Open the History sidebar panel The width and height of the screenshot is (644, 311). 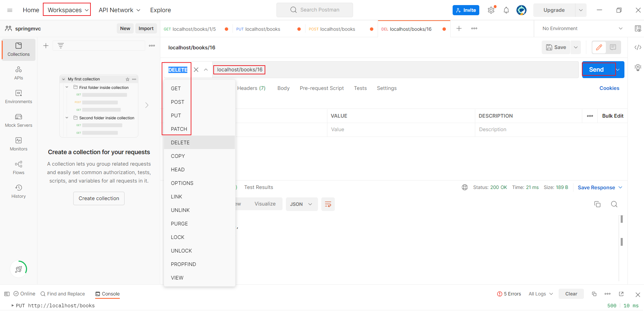[19, 192]
